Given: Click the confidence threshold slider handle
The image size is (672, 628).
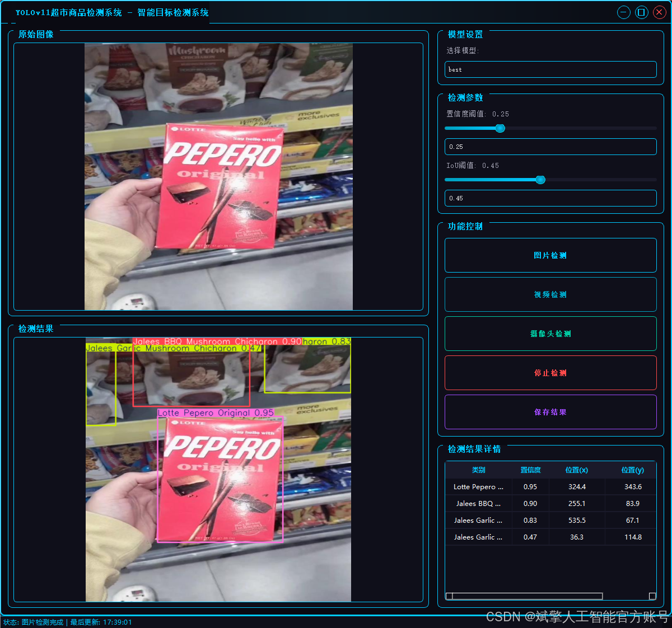Looking at the screenshot, I should tap(500, 128).
